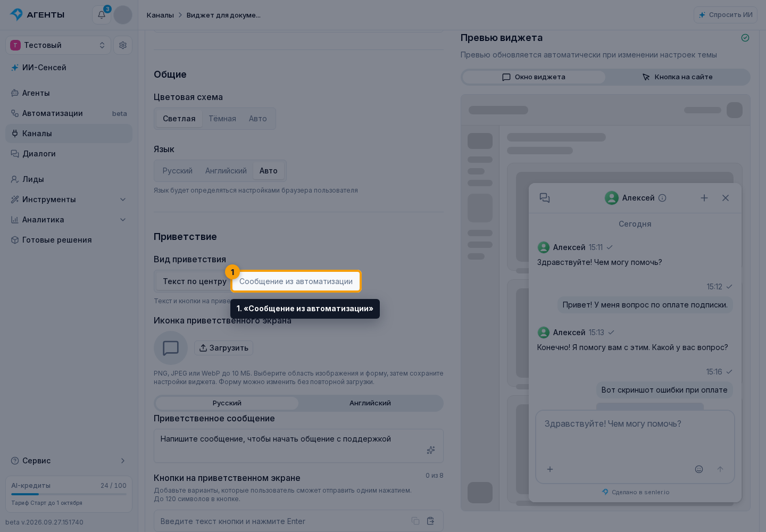Click the default welcome screen chat icon

[x=171, y=348]
